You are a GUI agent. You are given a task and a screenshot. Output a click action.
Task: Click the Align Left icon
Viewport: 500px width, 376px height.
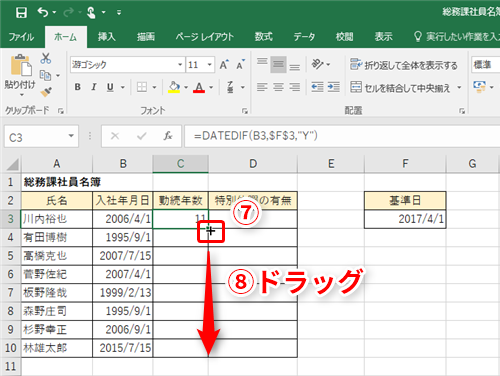pyautogui.click(x=262, y=87)
